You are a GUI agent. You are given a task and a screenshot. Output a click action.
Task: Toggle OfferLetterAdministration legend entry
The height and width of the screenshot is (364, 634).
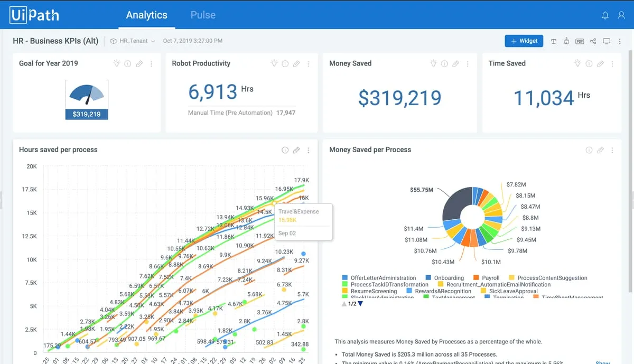click(379, 278)
